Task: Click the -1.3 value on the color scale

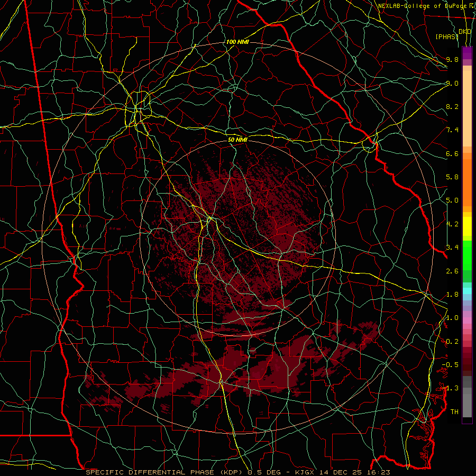Action: click(450, 388)
